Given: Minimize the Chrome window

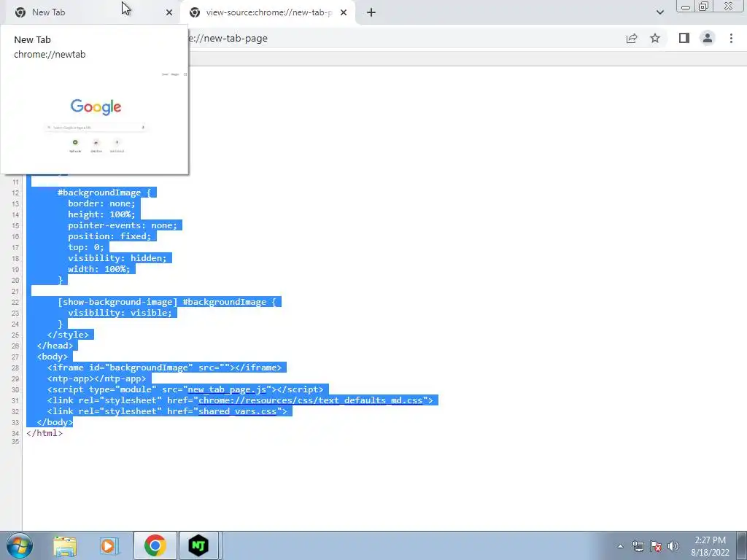Looking at the screenshot, I should (686, 6).
